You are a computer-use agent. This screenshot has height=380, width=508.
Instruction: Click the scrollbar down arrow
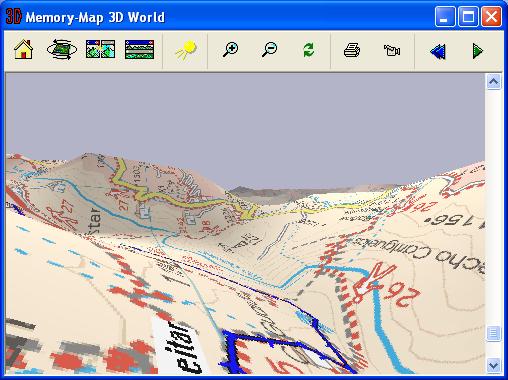coord(494,365)
